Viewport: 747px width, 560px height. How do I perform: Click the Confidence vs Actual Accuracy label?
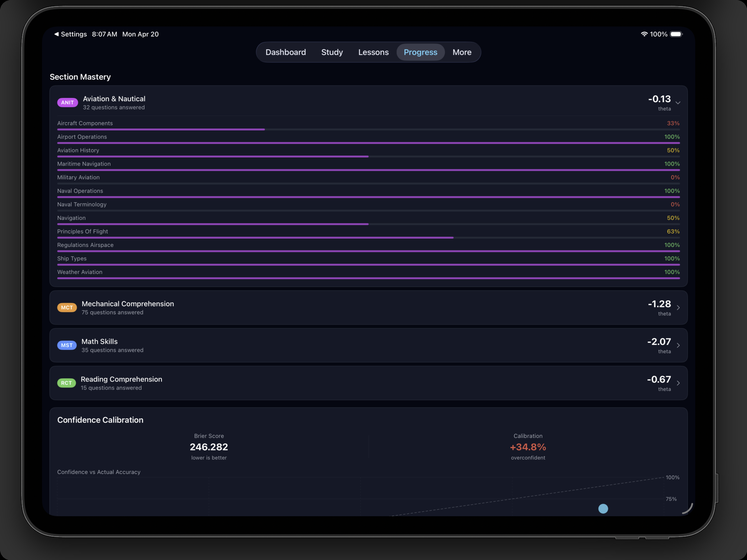[x=99, y=472]
